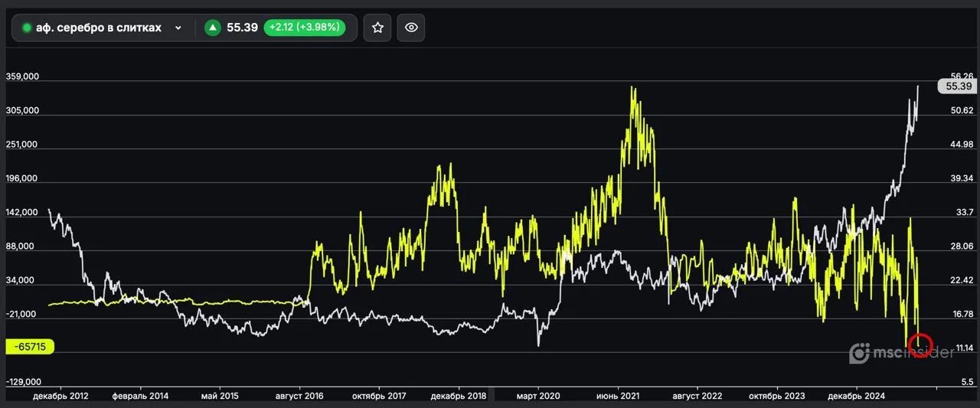980x408 pixels.
Task: Click left axis value -21,000
Action: click(x=21, y=314)
